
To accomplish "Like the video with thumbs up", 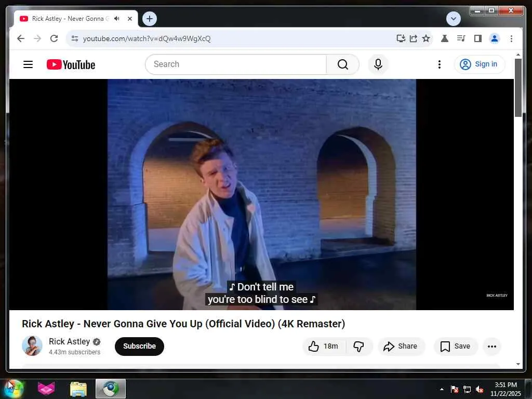I will [324, 346].
